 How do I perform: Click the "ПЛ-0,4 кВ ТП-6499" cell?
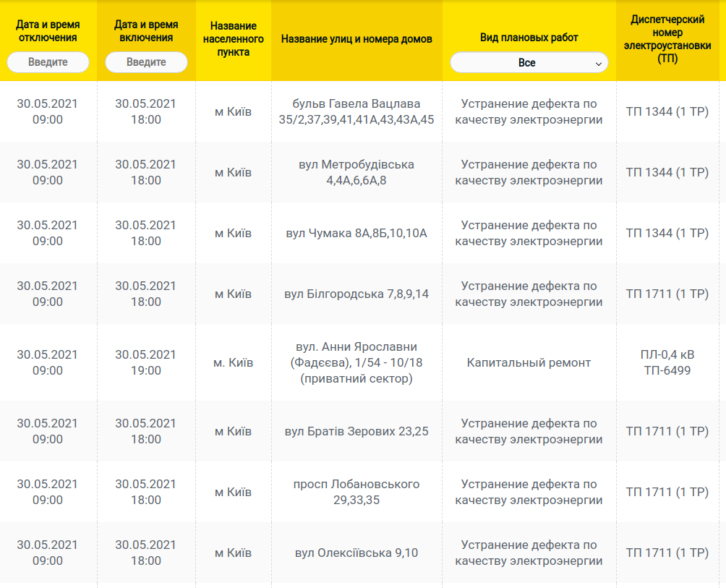point(667,362)
